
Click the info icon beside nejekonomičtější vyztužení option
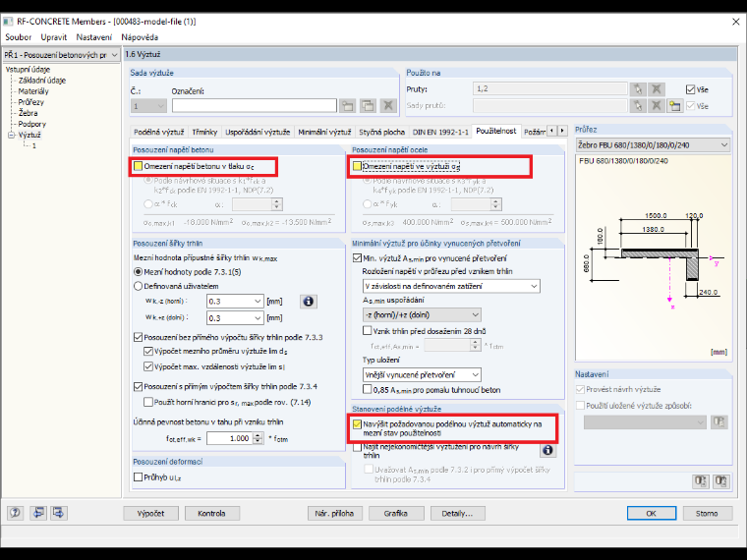pos(547,450)
